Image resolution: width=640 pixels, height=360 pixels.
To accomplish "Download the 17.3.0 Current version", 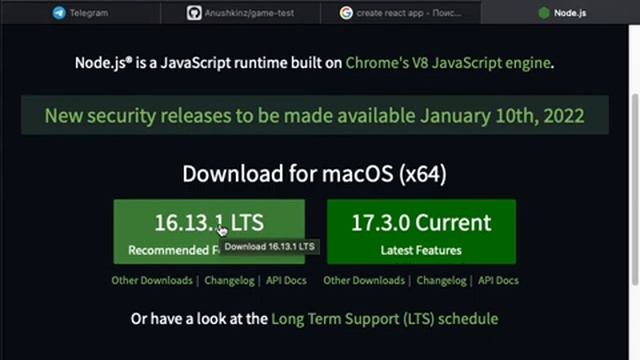I will tap(421, 231).
